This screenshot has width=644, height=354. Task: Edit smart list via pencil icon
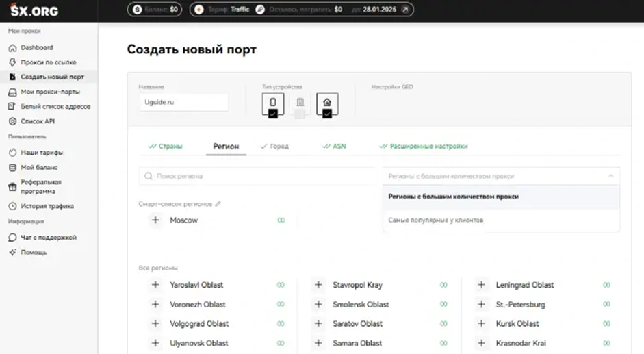pos(218,204)
